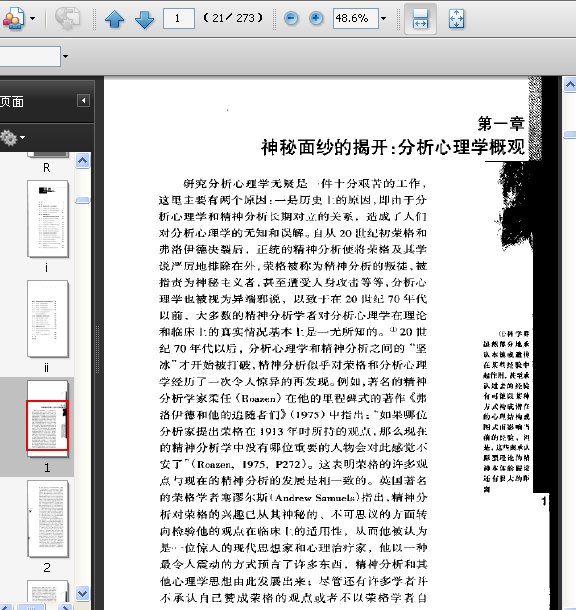The image size is (576, 610).
Task: Click the chapter title 神秘面纱的揭开
Action: (325, 147)
